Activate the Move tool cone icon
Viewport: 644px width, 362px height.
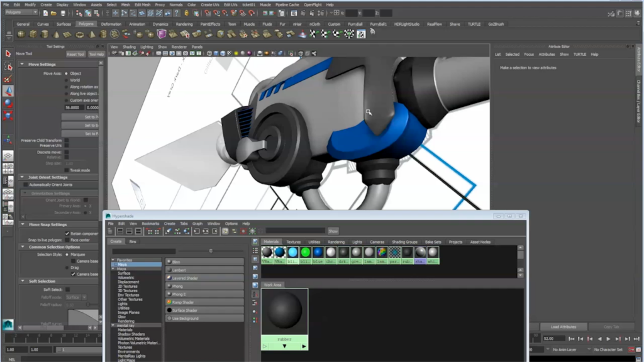(x=8, y=90)
